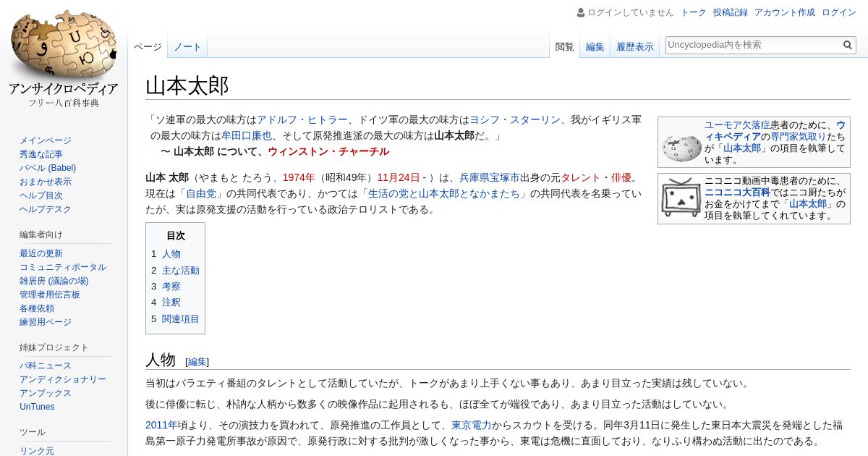Click the ユーモア欠落症 link
This screenshot has width=868, height=456.
pyautogui.click(x=737, y=125)
